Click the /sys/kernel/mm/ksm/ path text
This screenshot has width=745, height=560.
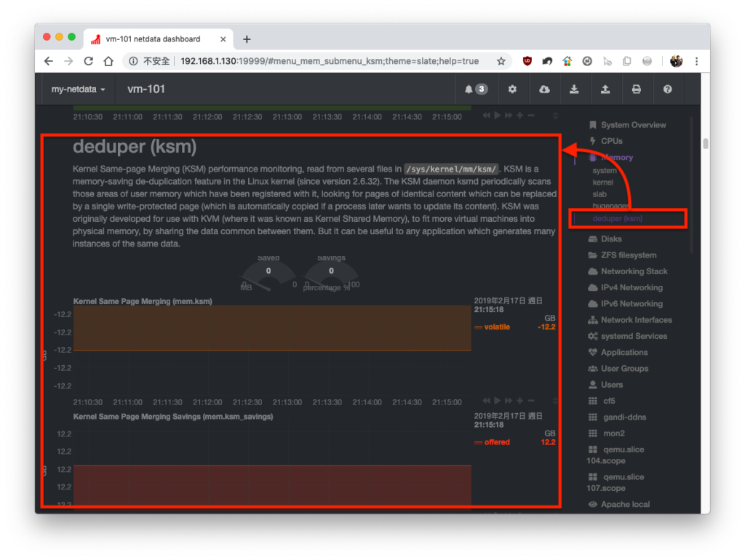click(x=450, y=169)
